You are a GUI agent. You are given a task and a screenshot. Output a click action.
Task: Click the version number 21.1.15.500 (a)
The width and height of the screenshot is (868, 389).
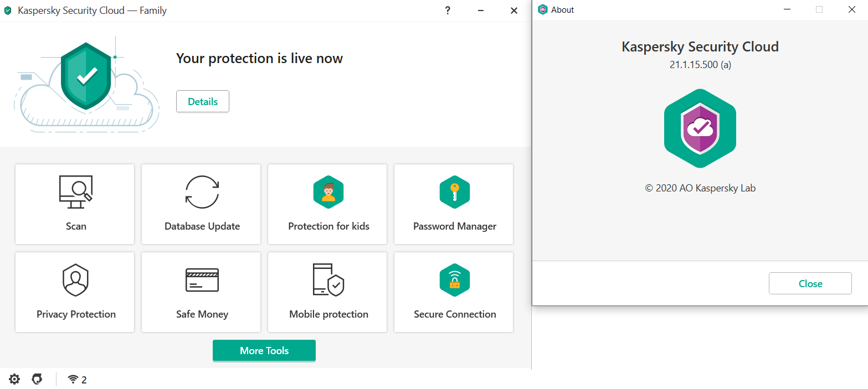pos(700,64)
